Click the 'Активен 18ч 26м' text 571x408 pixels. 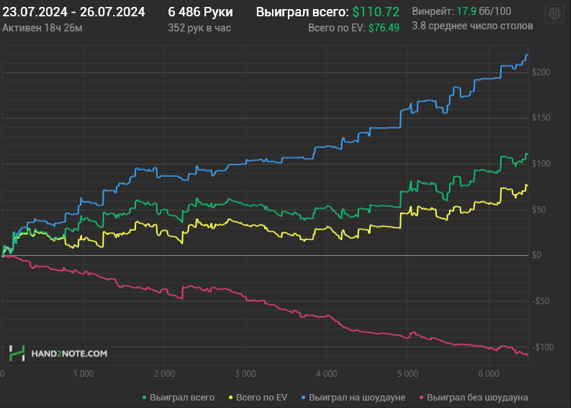click(x=42, y=28)
